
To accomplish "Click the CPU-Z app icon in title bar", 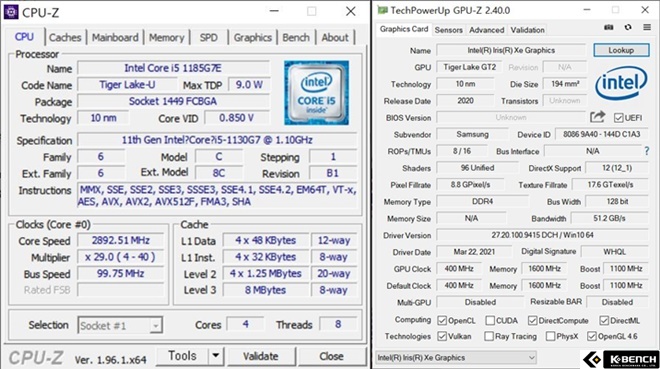I will (x=11, y=12).
